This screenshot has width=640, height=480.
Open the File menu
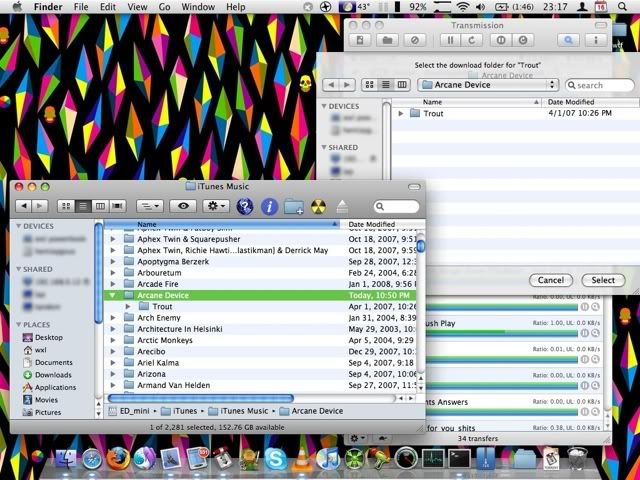(81, 7)
